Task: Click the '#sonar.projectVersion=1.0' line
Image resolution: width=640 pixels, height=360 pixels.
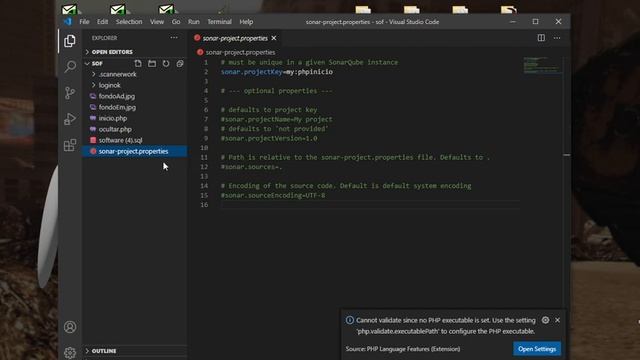Action: 269,138
